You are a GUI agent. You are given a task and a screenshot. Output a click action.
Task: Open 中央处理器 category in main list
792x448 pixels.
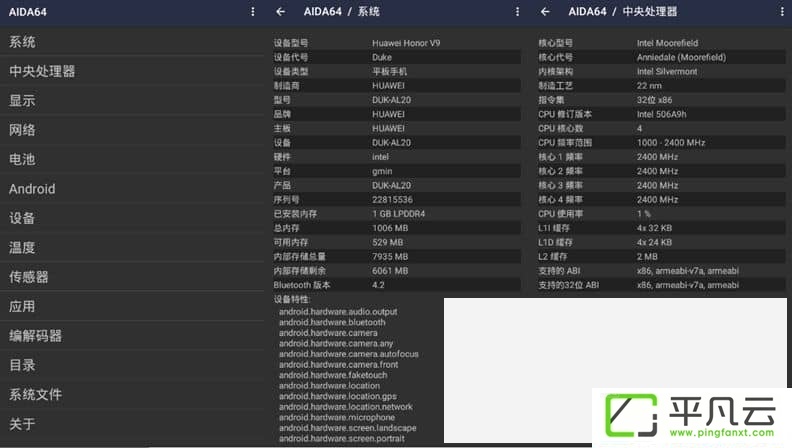point(132,71)
